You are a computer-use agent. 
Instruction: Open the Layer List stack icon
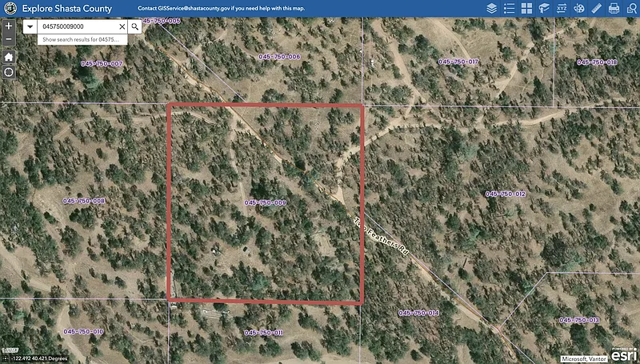click(491, 8)
